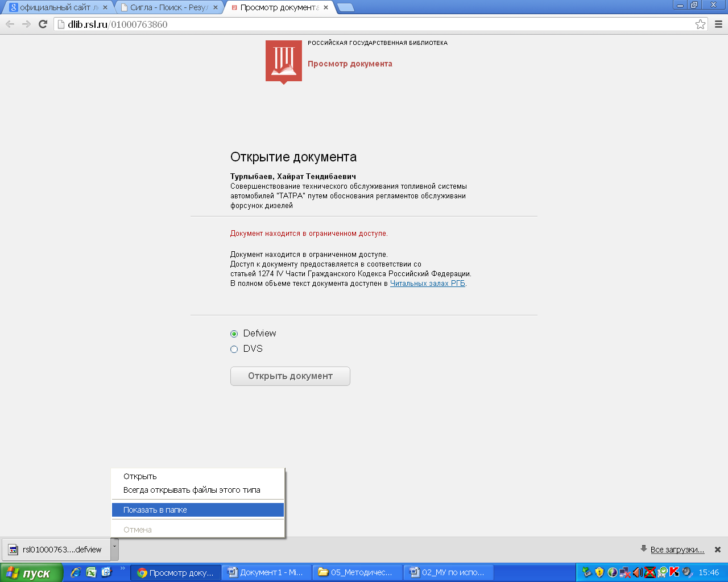728x582 pixels.
Task: Click the volume speaker tray icon
Action: coord(637,572)
